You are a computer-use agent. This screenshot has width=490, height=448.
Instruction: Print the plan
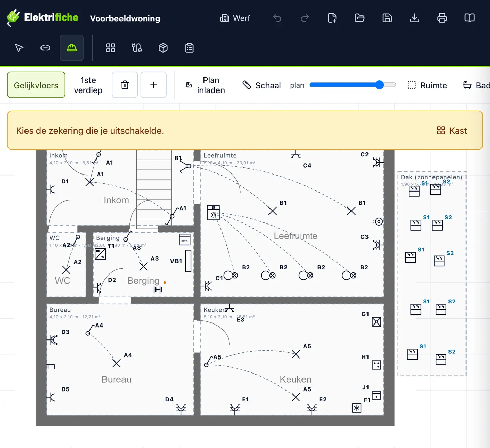pyautogui.click(x=442, y=18)
